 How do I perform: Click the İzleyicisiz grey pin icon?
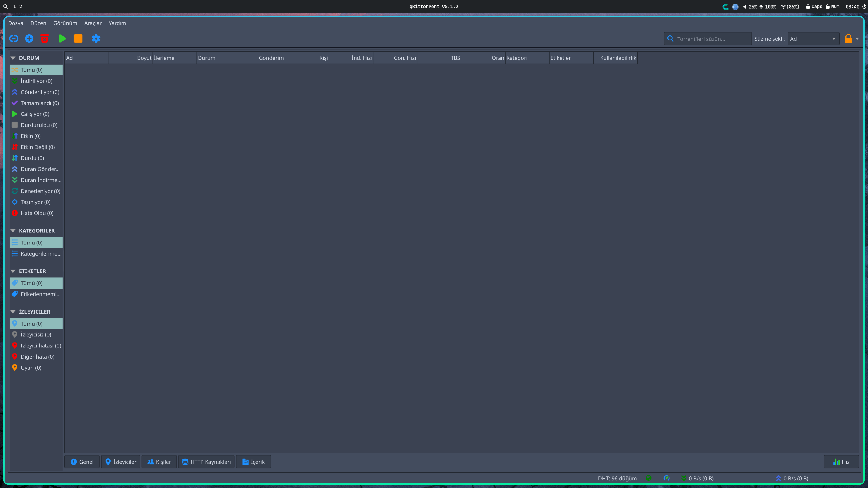click(14, 335)
